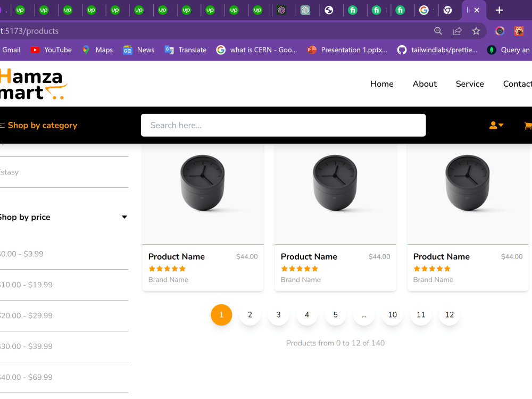Select the About menu item
This screenshot has width=532, height=399.
tap(425, 84)
